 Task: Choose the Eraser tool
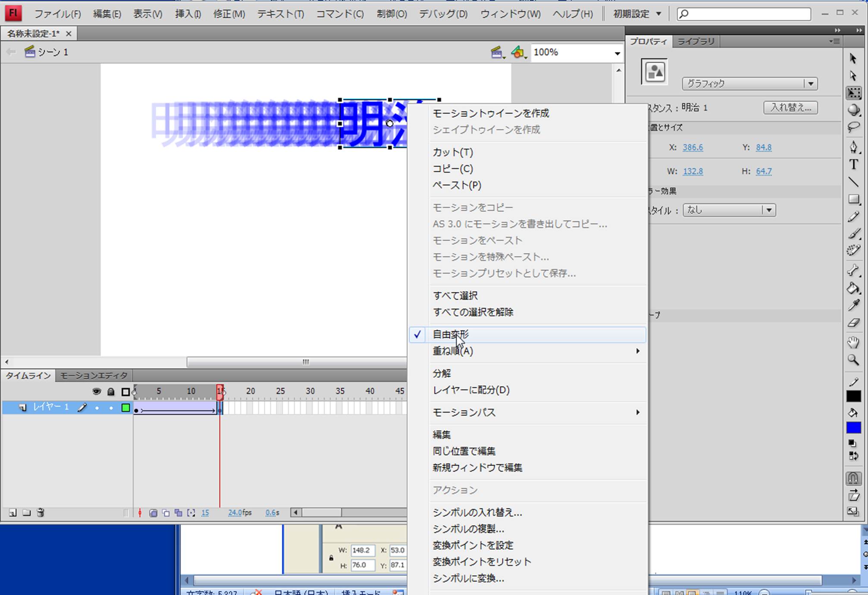click(x=853, y=323)
